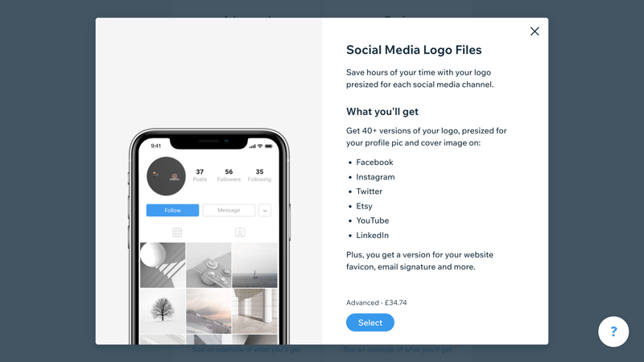Click the Select button for Advanced plan
644x362 pixels.
click(370, 323)
